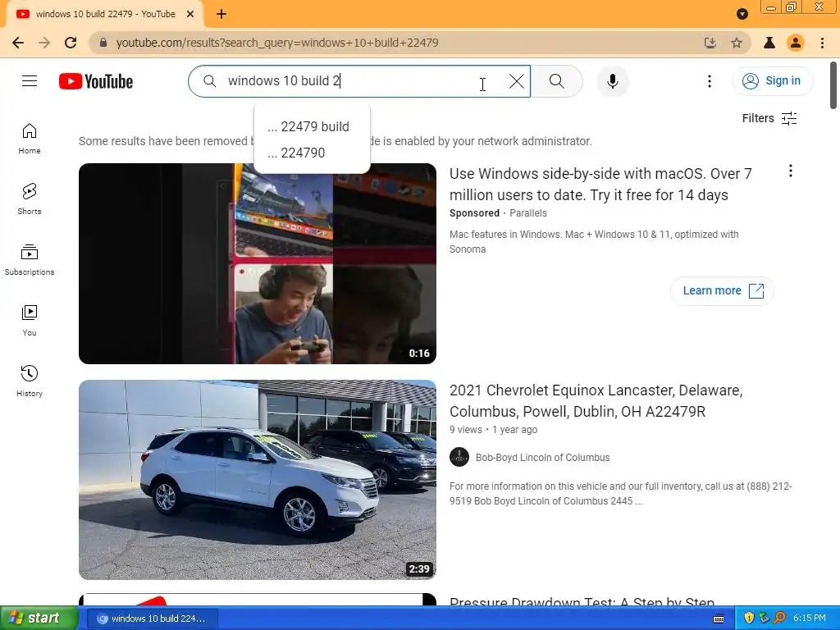Image resolution: width=840 pixels, height=630 pixels.
Task: Open Chrome three-dot menu
Action: pyautogui.click(x=822, y=43)
